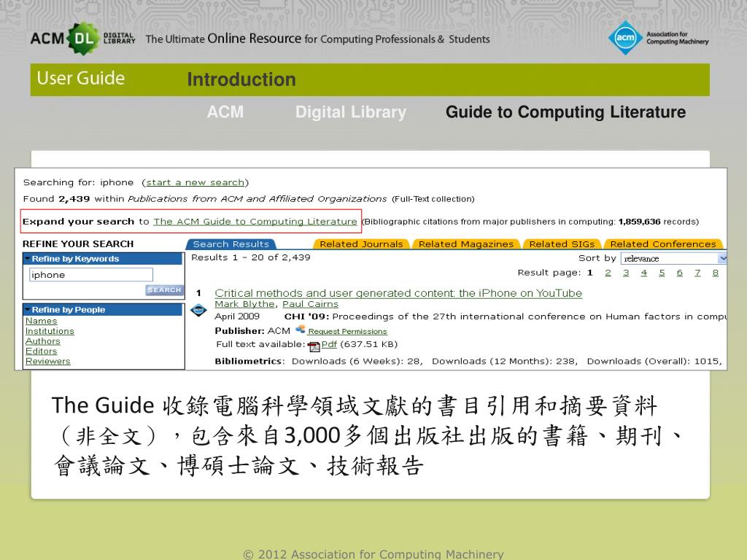Open the Institutions refine link
Image resolution: width=747 pixels, height=560 pixels.
(x=50, y=331)
